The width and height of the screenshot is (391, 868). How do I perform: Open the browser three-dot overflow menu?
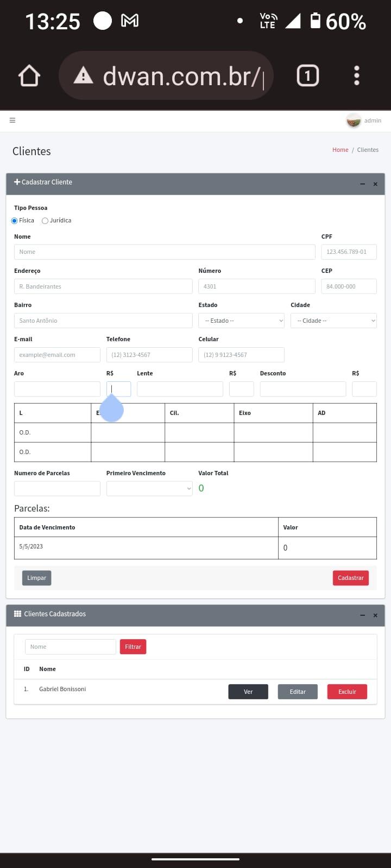[357, 75]
